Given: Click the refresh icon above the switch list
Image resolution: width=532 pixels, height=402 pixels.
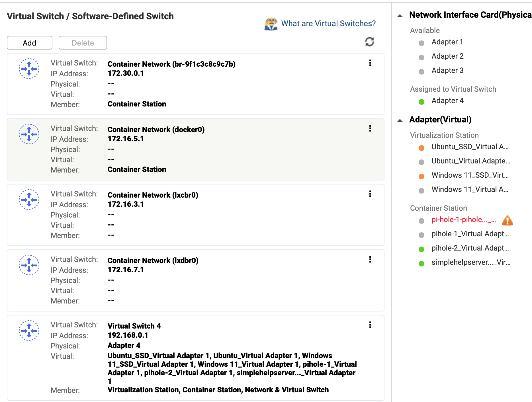Looking at the screenshot, I should tap(369, 42).
